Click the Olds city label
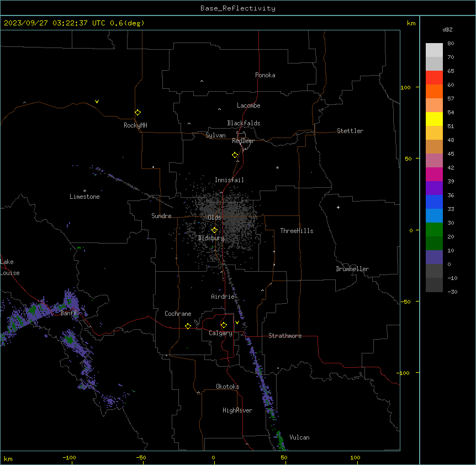This screenshot has height=465, width=476. click(214, 218)
